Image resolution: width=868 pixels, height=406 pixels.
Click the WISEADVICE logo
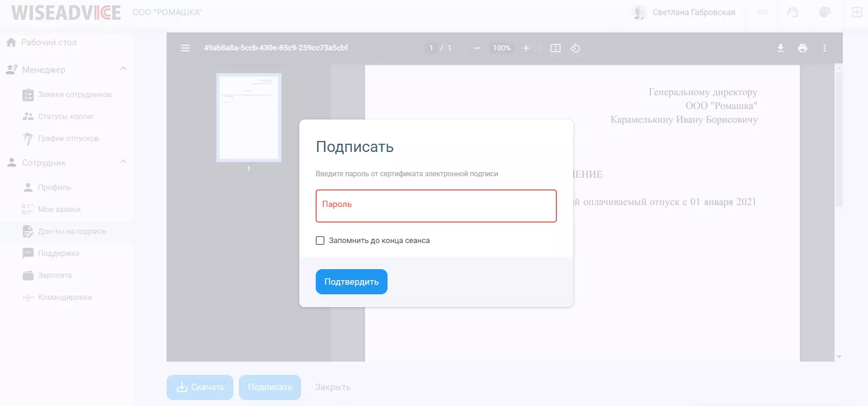pos(66,13)
